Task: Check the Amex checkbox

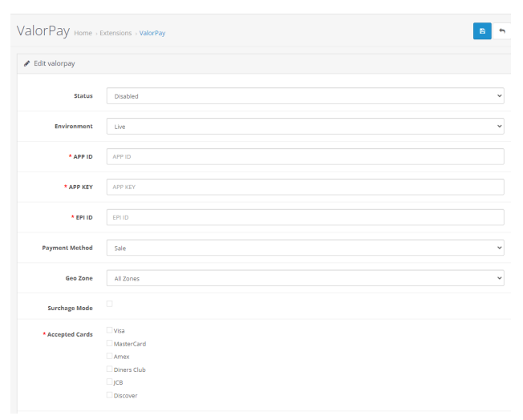Action: point(109,356)
